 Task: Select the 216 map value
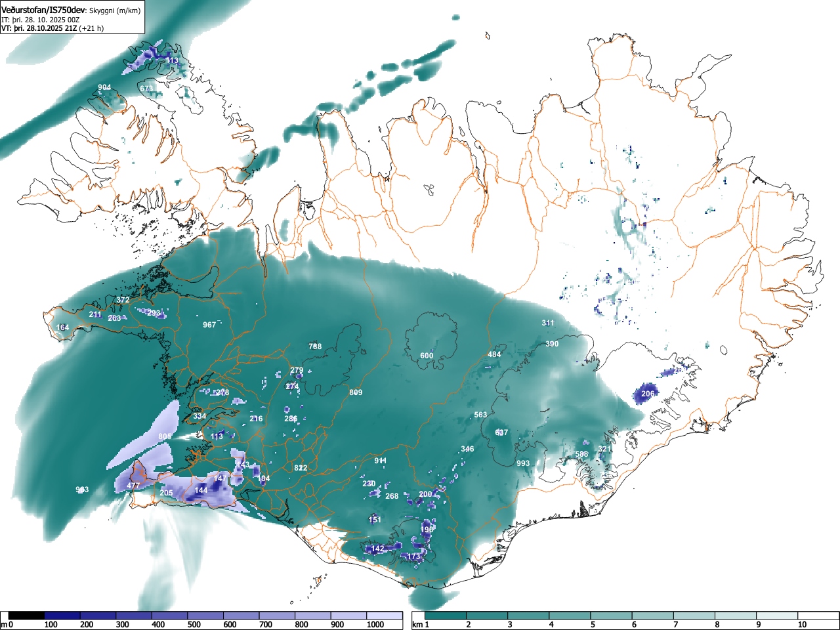[x=256, y=419]
